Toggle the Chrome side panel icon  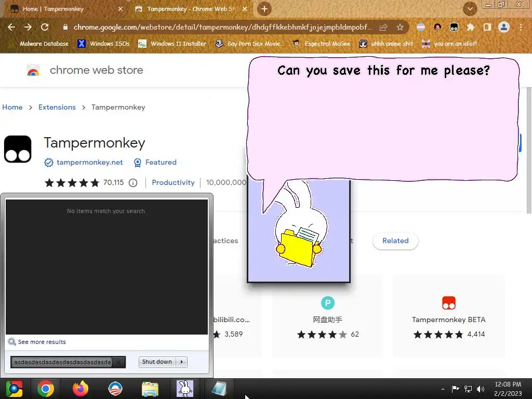click(x=487, y=27)
